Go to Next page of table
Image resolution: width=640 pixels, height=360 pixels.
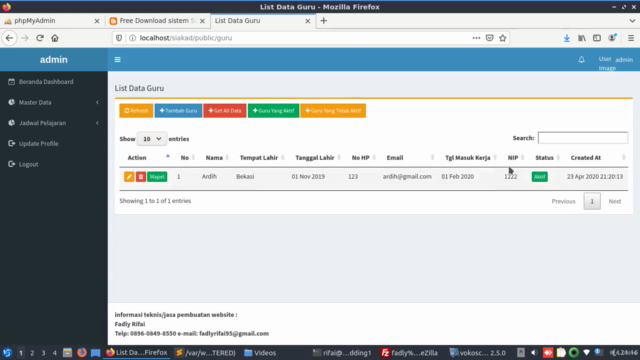click(615, 201)
